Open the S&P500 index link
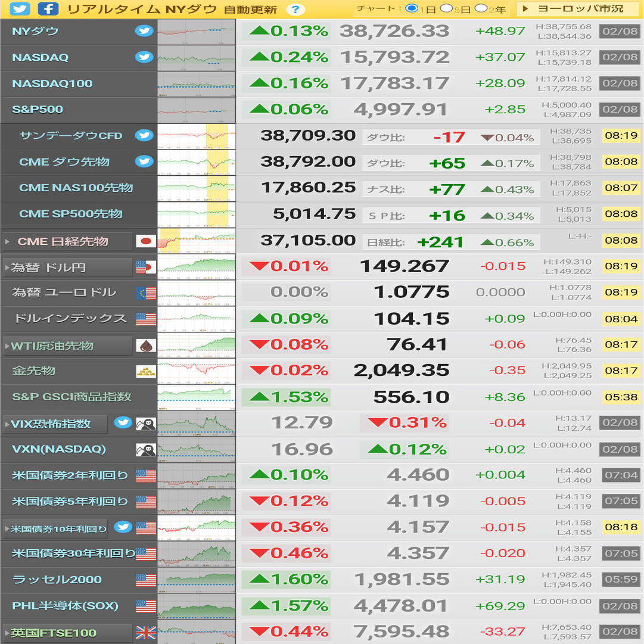This screenshot has height=644, width=644. (38, 109)
